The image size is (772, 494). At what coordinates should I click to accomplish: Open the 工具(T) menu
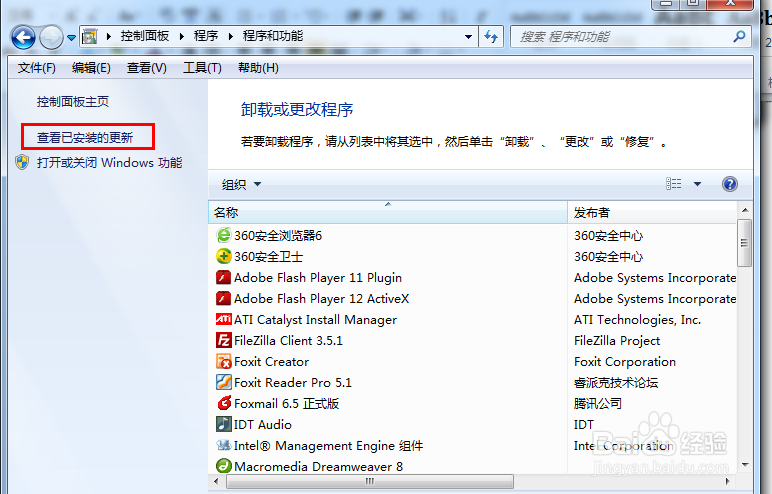202,68
